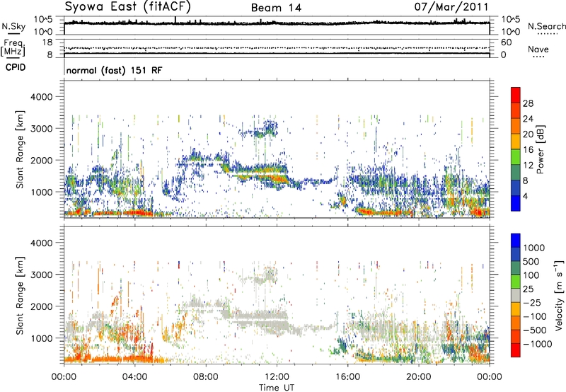This screenshot has width=566, height=392.
Task: Click the 'Syowa East (fitACF)' title text
Action: click(127, 7)
